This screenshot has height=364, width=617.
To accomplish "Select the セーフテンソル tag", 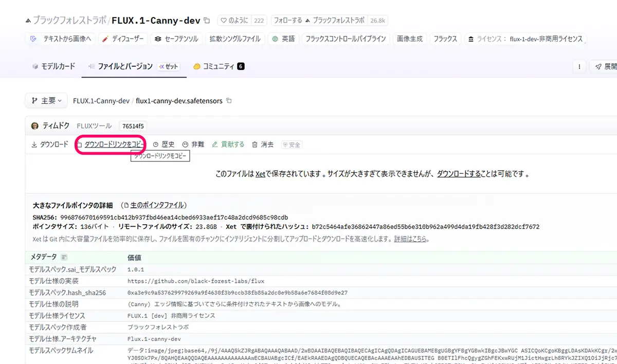I will (176, 39).
